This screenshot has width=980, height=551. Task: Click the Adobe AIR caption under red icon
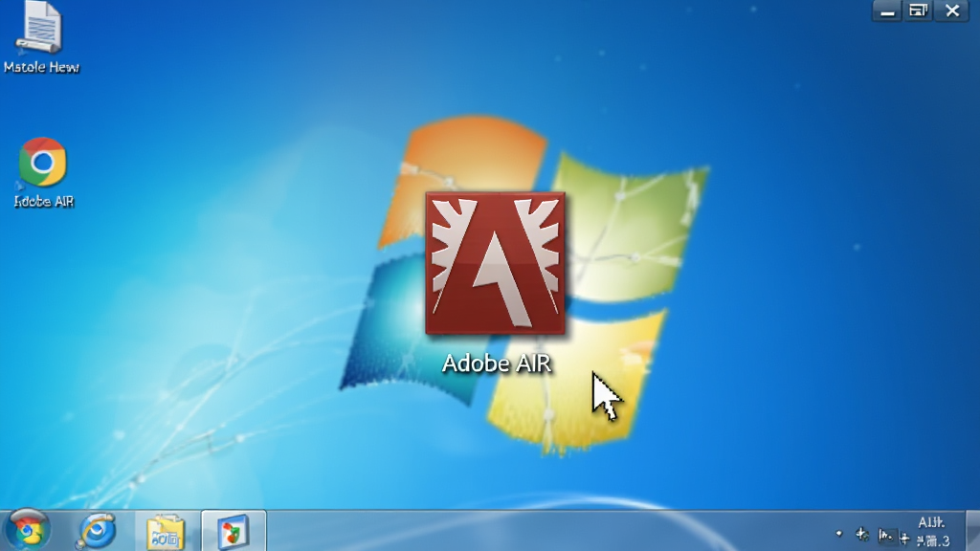tap(497, 363)
